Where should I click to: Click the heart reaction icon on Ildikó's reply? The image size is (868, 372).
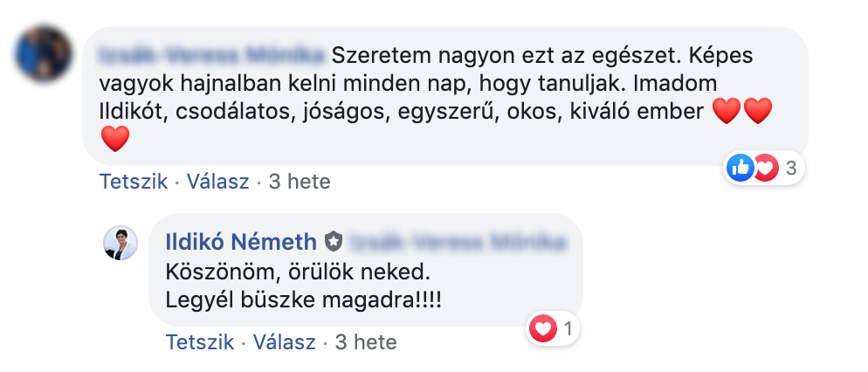click(x=543, y=329)
